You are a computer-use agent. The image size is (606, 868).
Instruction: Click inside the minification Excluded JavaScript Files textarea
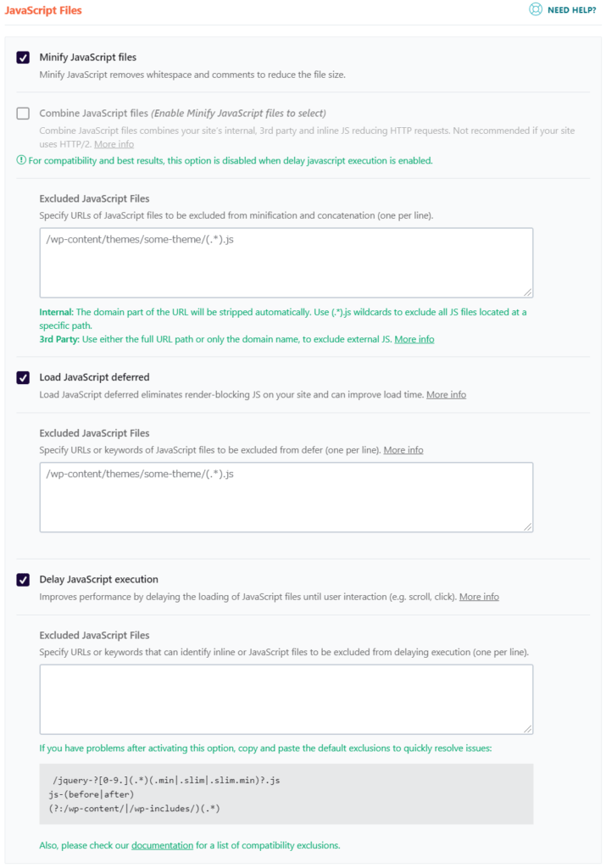pos(285,261)
